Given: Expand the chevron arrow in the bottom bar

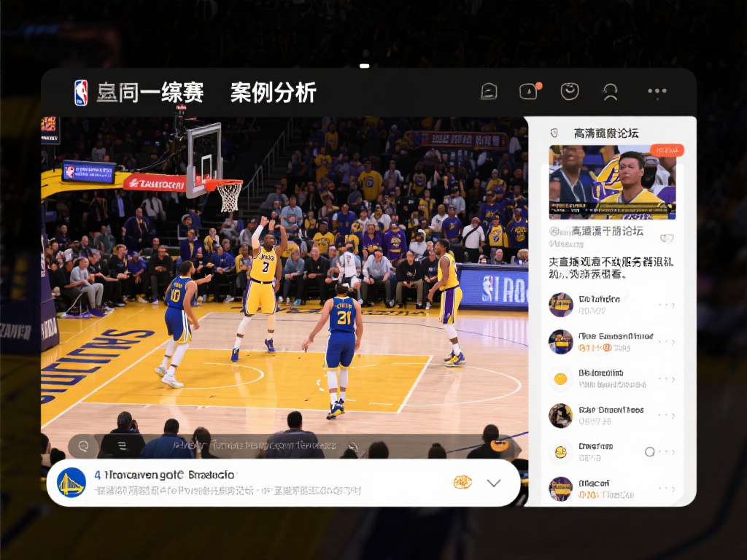Looking at the screenshot, I should (495, 482).
